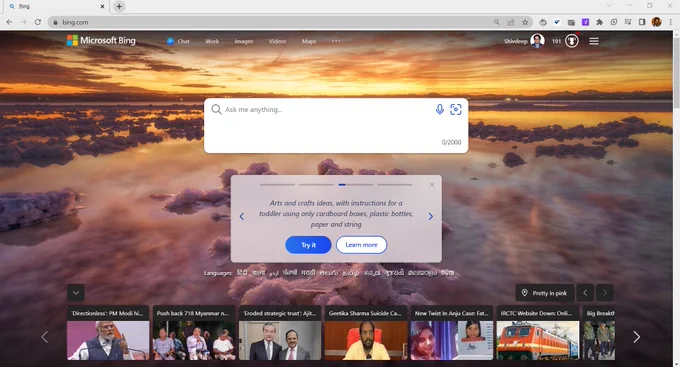
Task: Open media control playlist icon
Action: tap(628, 22)
